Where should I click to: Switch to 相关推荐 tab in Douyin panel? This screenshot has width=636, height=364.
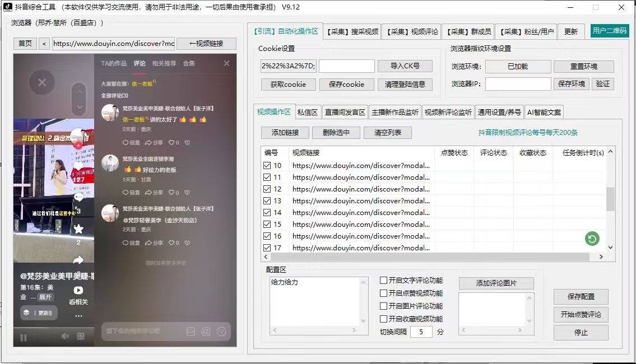tap(164, 63)
